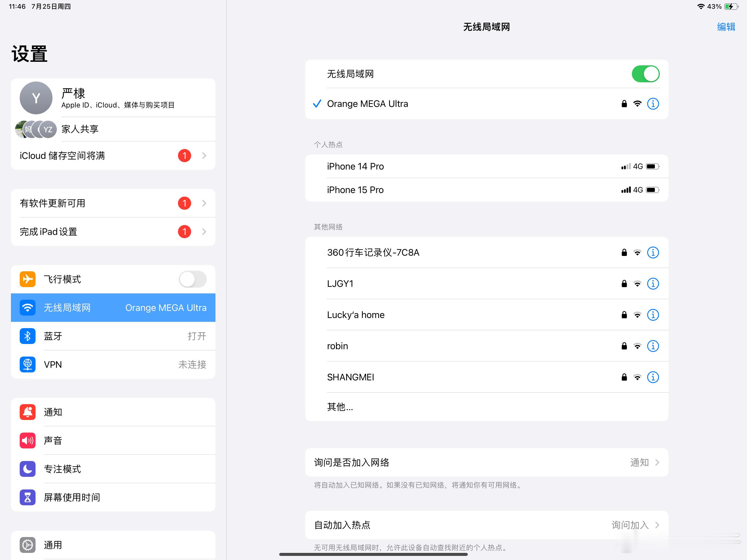
Task: Tap the Focus moon icon
Action: pos(27,469)
